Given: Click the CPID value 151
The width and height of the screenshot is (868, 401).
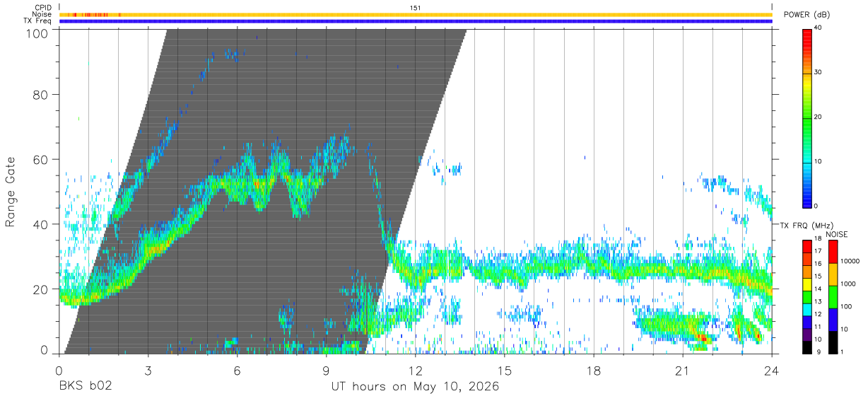Looking at the screenshot, I should point(416,8).
